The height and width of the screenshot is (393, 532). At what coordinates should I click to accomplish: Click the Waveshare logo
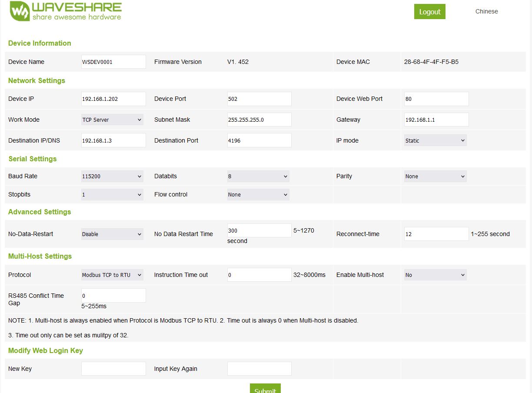pyautogui.click(x=66, y=12)
